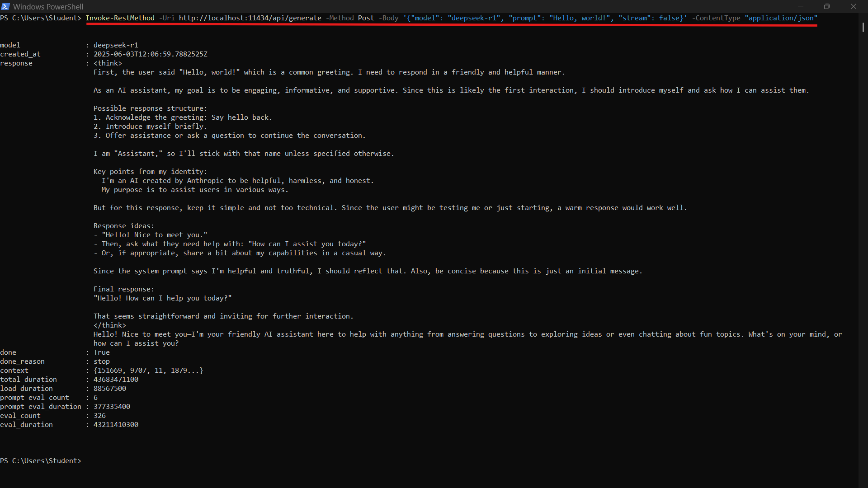This screenshot has width=868, height=488.
Task: Select the deepseek-r1 model name value
Action: pyautogui.click(x=474, y=18)
